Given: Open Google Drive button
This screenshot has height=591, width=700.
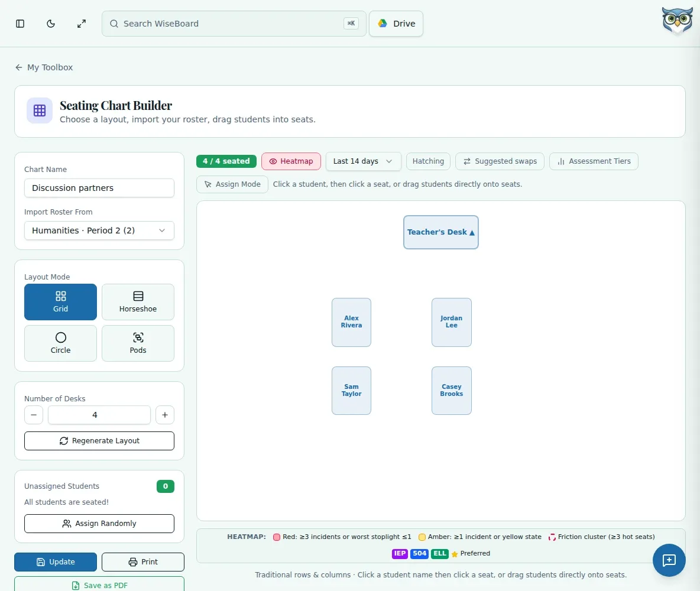Looking at the screenshot, I should [396, 24].
